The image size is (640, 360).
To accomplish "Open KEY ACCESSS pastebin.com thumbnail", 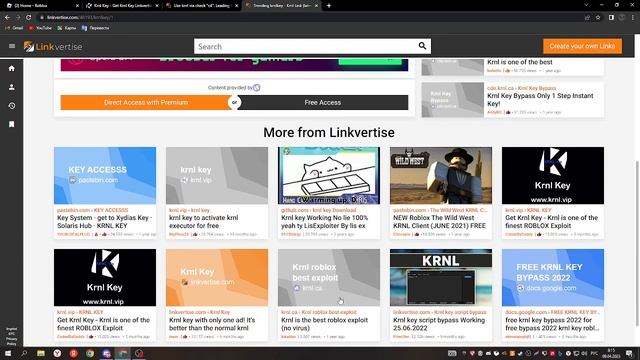I will (x=105, y=176).
